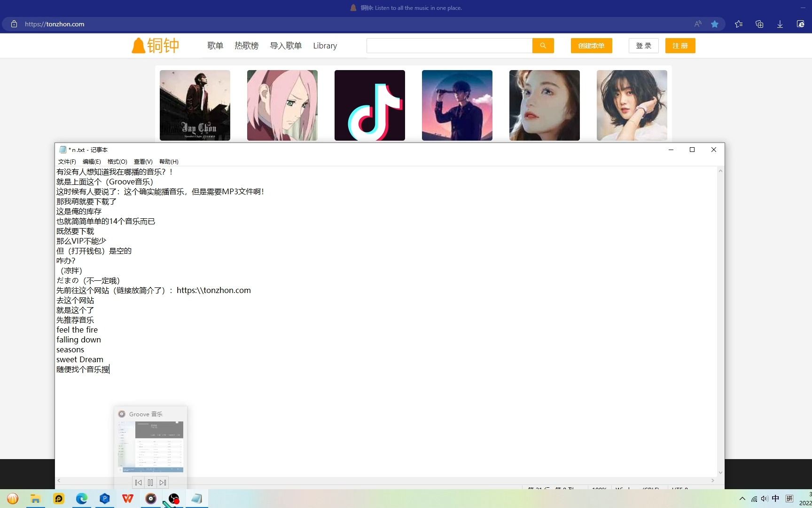Open the 编辑(E) menu in Notepad
Screen dimensions: 812x508
pos(92,161)
